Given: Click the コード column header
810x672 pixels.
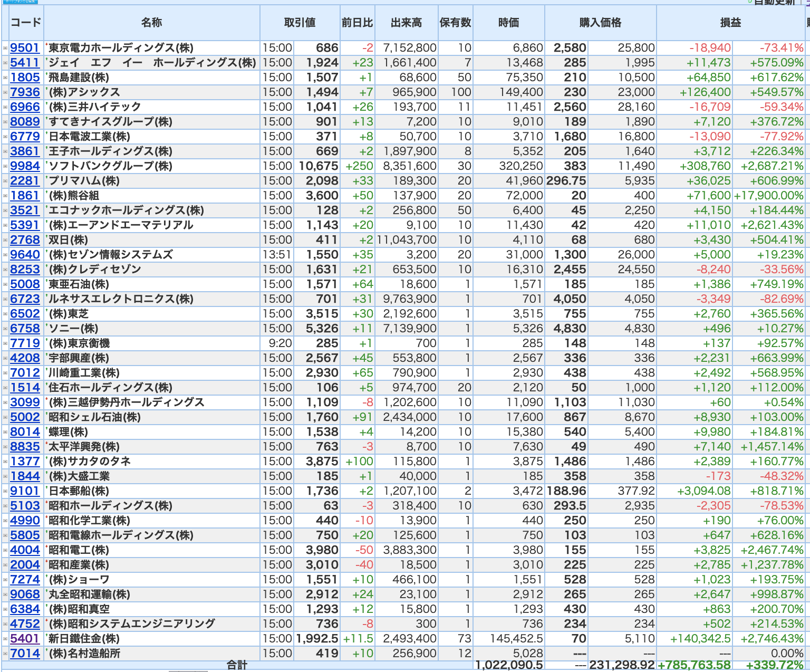Looking at the screenshot, I should [26, 23].
